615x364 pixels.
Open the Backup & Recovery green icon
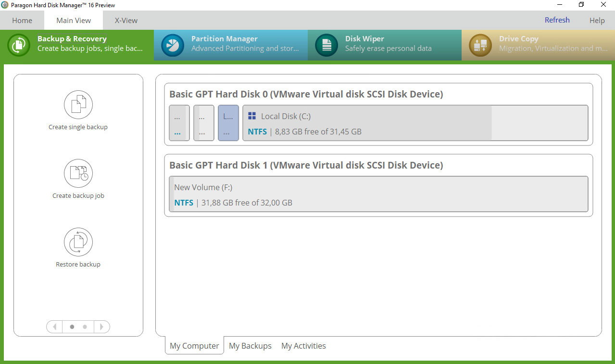(19, 45)
